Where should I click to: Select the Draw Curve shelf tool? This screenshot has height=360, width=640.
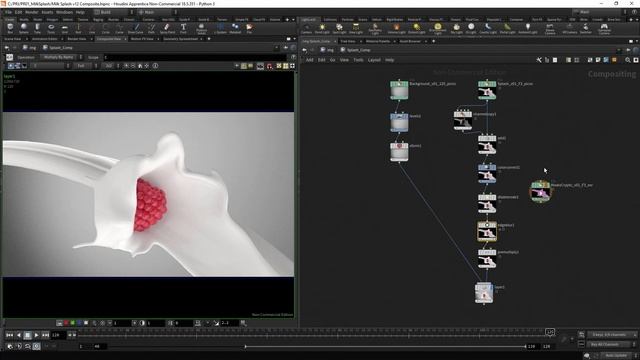click(136, 28)
